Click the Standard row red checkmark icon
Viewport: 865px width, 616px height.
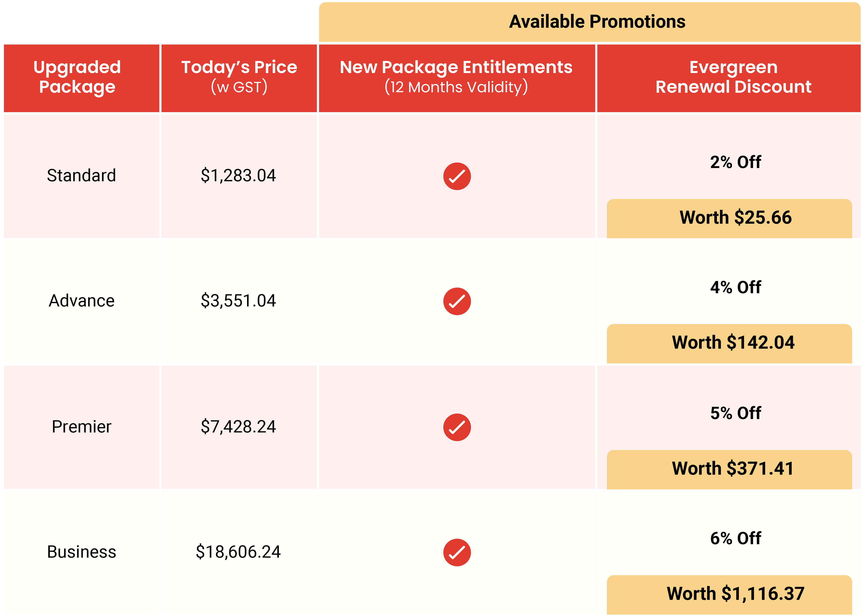pos(457,176)
